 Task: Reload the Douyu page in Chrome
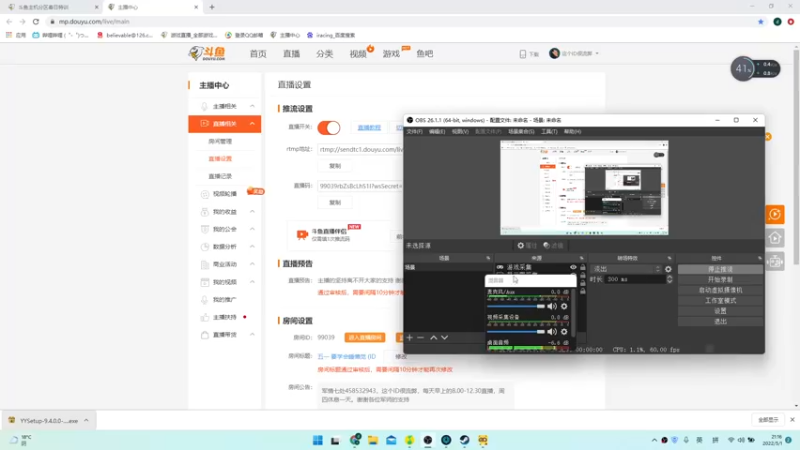coord(36,21)
